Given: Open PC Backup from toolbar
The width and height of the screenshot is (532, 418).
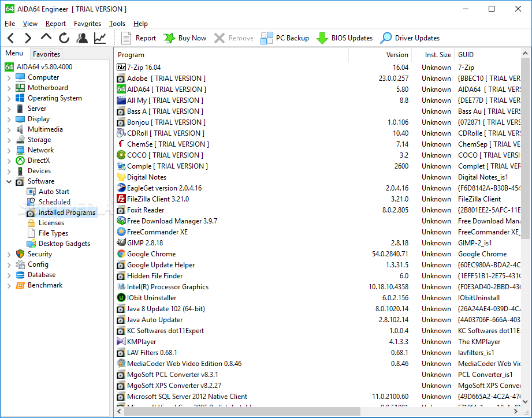Looking at the screenshot, I should pos(285,38).
